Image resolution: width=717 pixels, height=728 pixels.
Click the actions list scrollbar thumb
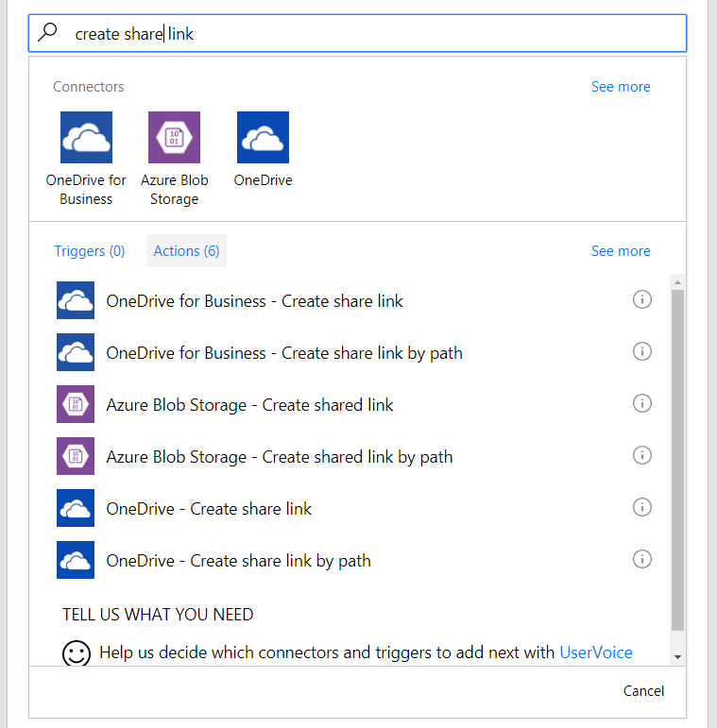coord(677,458)
